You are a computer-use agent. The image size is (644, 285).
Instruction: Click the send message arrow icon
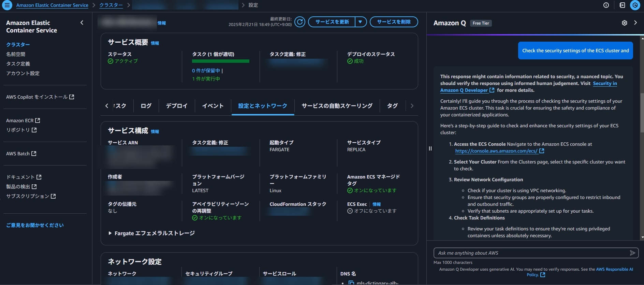[632, 253]
